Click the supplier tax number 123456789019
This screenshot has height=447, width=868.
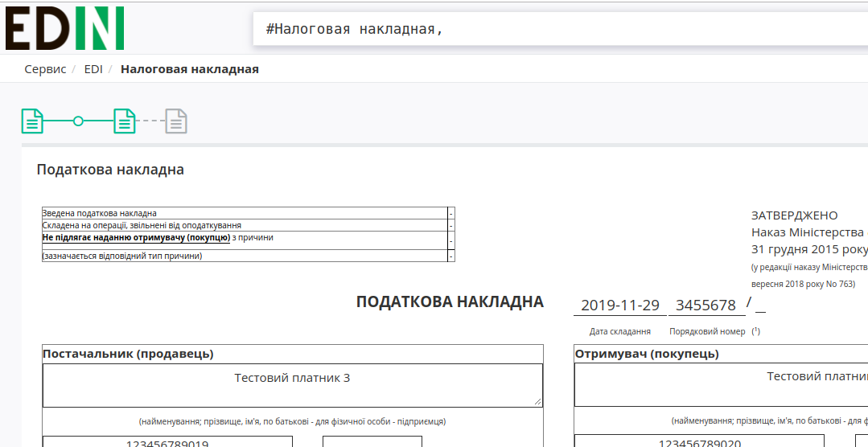168,442
